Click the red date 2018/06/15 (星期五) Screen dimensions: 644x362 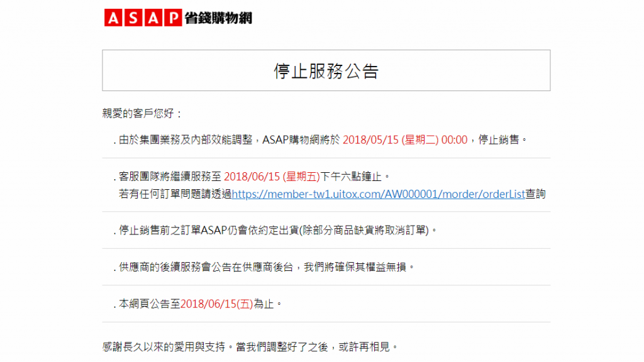[272, 177]
